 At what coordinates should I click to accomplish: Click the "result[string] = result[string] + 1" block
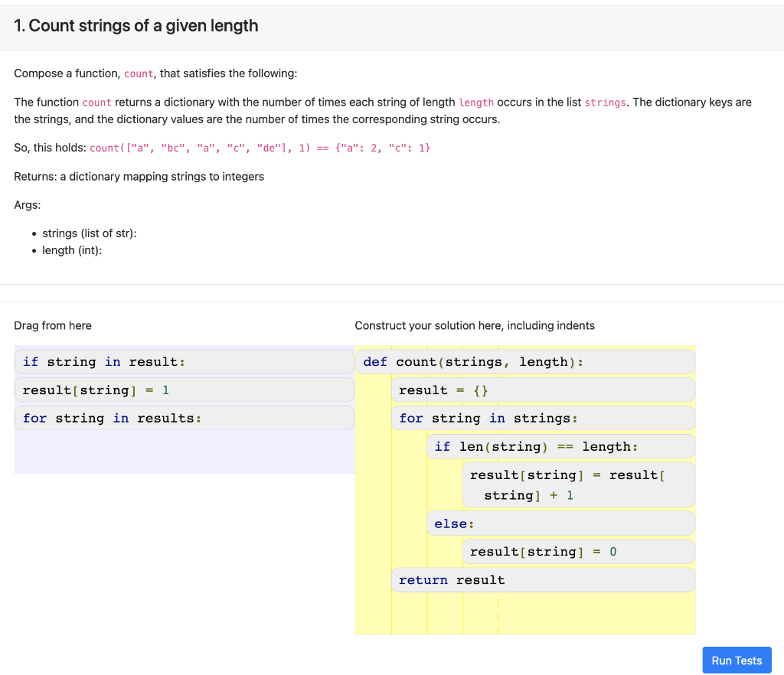(x=578, y=484)
